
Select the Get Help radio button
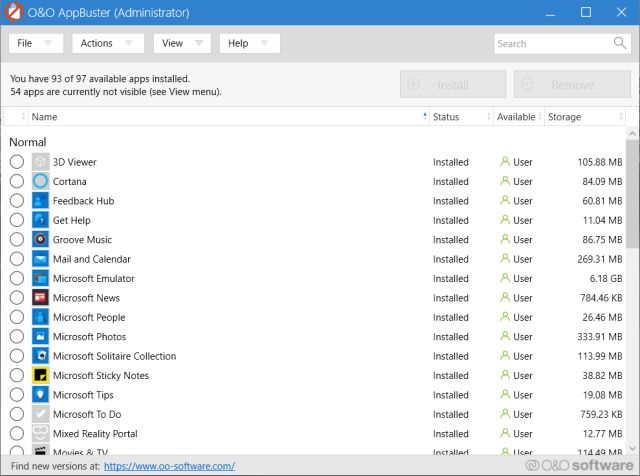(17, 220)
